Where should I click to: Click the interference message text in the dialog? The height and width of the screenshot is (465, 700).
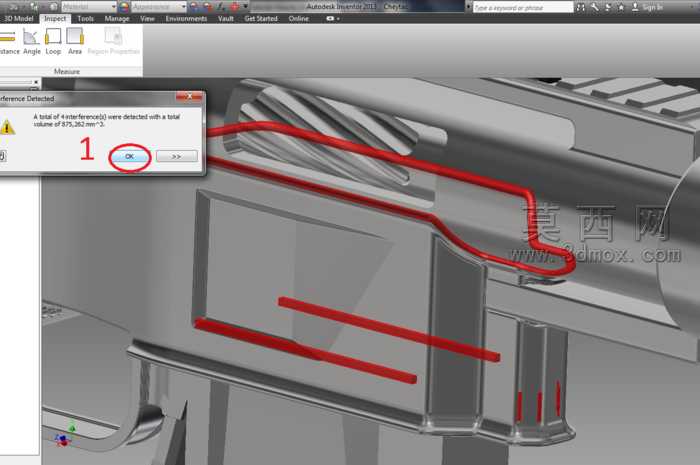point(106,120)
